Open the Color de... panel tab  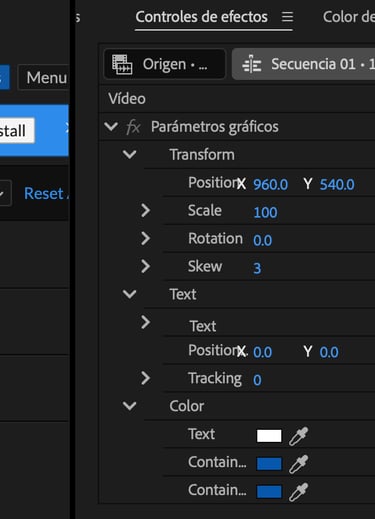coord(349,17)
